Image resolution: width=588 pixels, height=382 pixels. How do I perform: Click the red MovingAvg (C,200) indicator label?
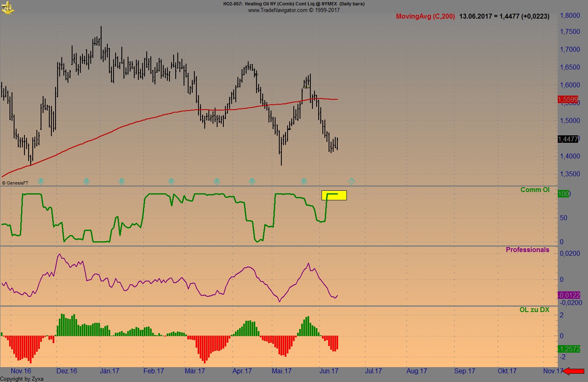point(425,17)
